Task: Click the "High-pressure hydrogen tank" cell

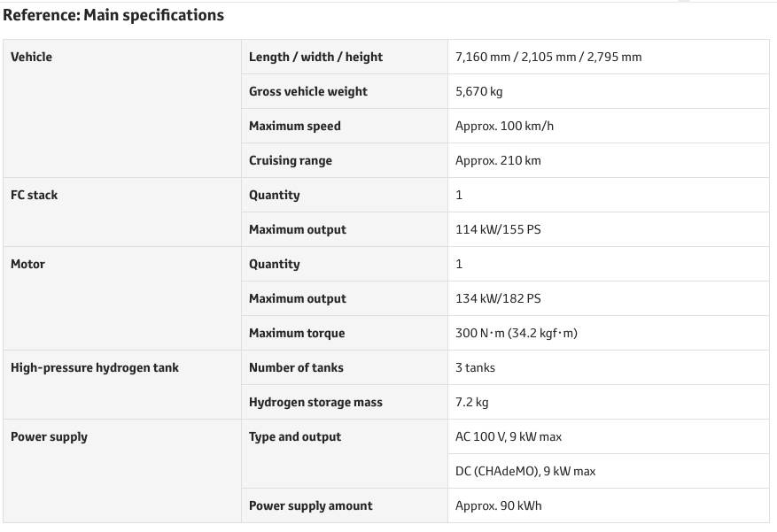Action: click(x=95, y=367)
